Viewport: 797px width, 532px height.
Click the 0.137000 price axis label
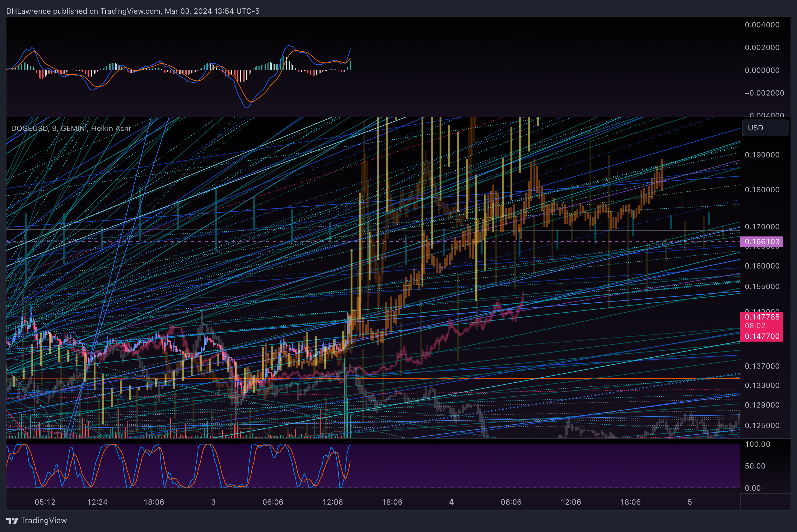tap(762, 366)
